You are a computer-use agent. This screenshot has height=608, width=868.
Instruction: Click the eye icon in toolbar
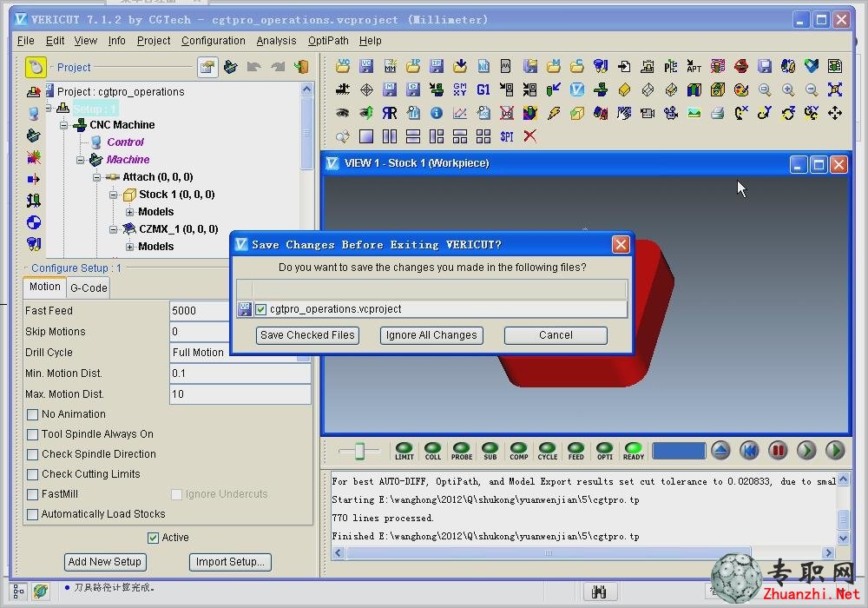[x=343, y=113]
